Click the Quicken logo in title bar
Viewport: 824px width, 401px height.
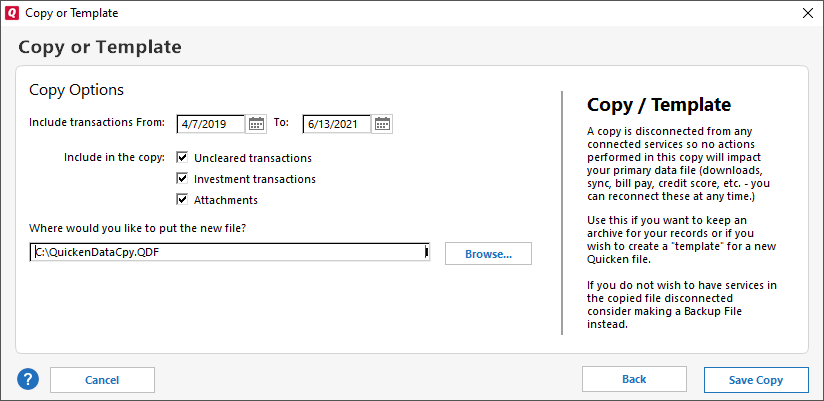click(x=10, y=13)
